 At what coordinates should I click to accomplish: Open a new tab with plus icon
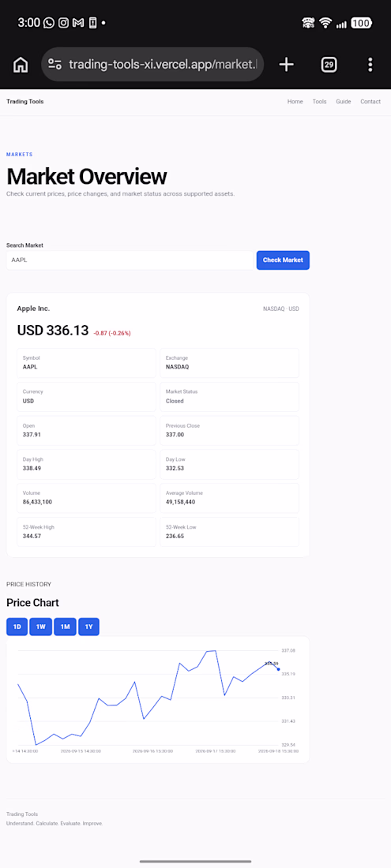[286, 65]
